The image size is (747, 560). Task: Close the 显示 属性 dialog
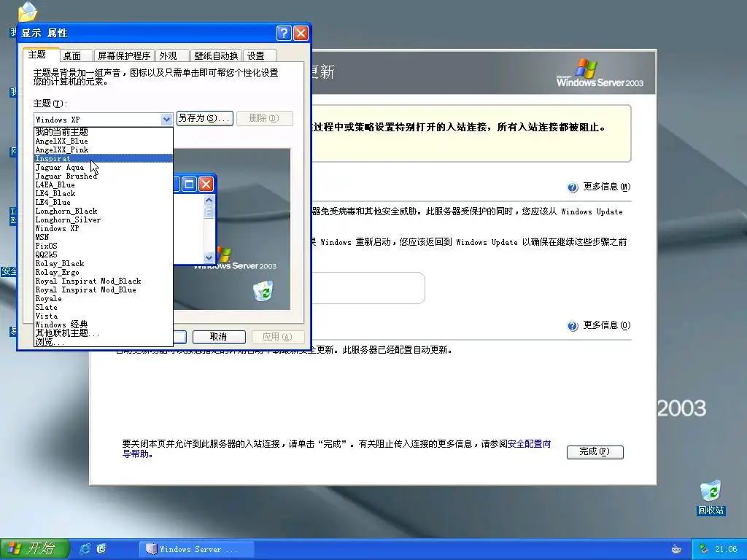pyautogui.click(x=301, y=33)
